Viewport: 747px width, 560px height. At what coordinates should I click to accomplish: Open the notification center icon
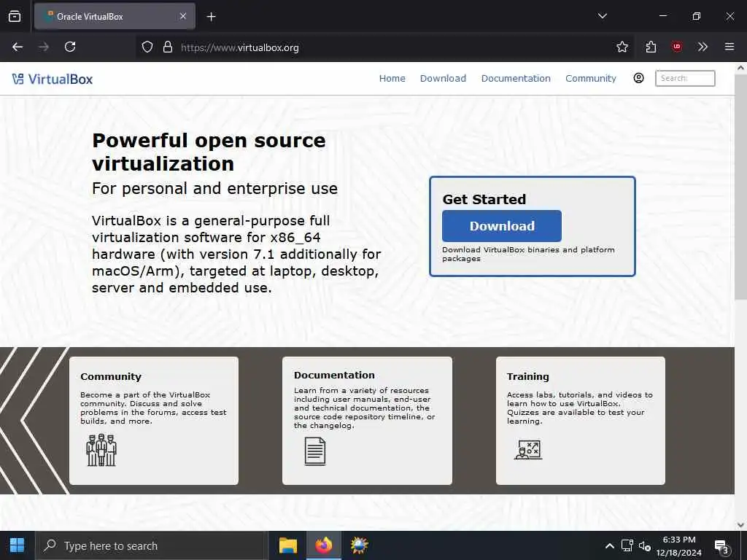pos(721,547)
